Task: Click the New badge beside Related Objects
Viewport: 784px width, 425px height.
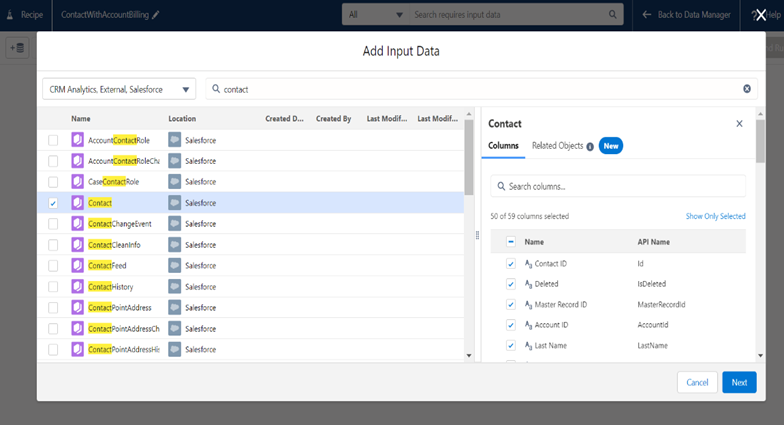Action: pyautogui.click(x=610, y=146)
